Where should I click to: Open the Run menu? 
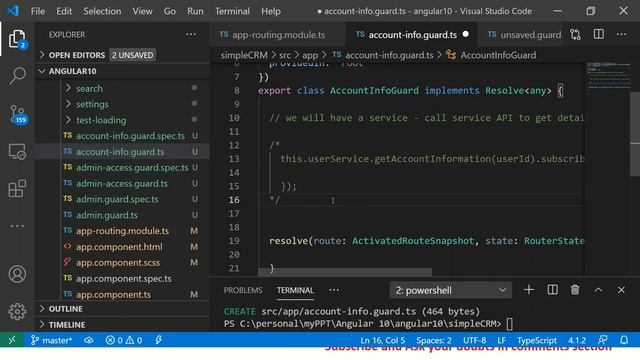195,11
